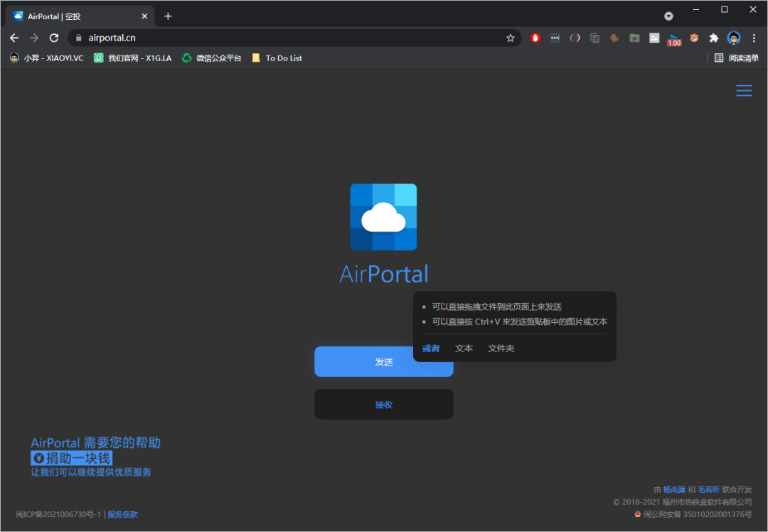The image size is (768, 532).
Task: Click the address bar URL airportal.cn
Action: pos(112,38)
